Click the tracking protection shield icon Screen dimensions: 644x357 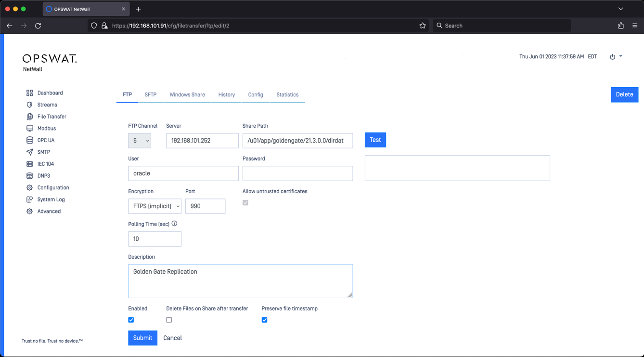94,26
